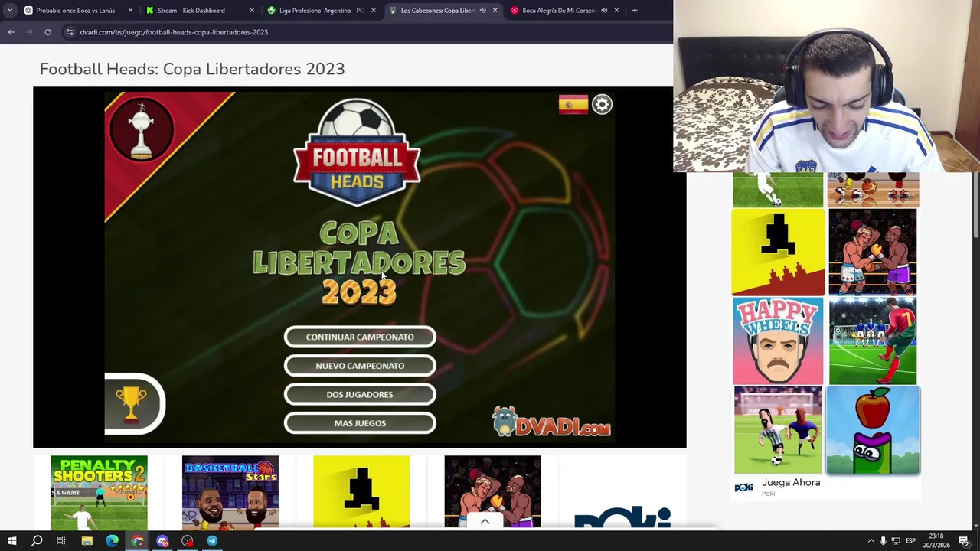Mute audio on Boca Alegría tab
980x551 pixels.
click(604, 11)
